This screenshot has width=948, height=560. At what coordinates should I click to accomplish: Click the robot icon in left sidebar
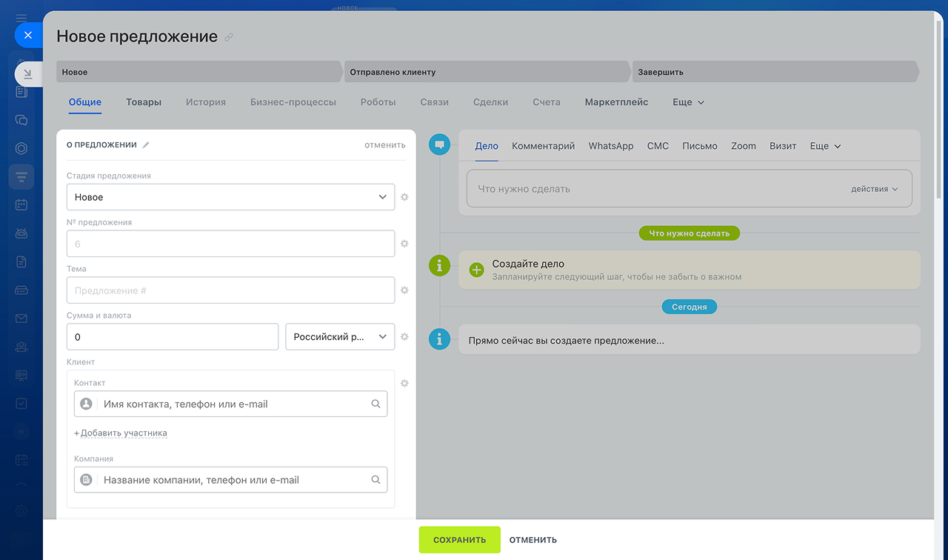(21, 233)
